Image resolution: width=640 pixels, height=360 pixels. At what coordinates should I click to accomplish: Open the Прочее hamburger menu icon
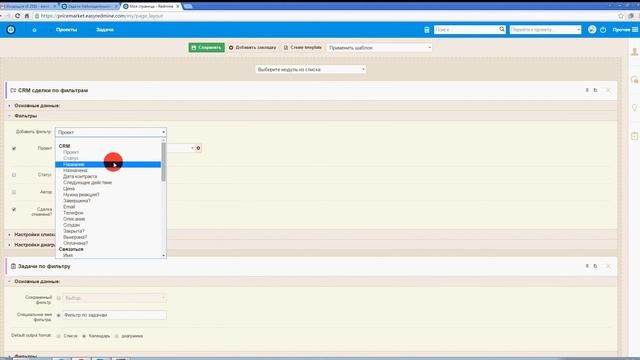[635, 30]
